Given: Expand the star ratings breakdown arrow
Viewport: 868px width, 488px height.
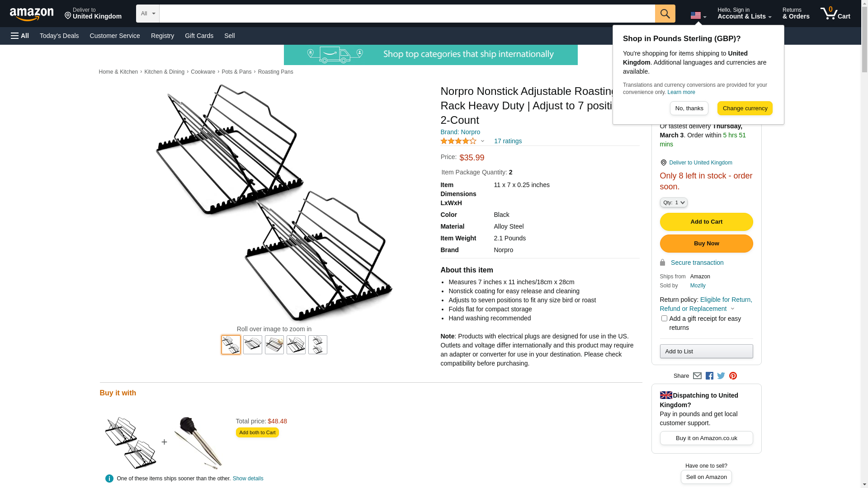Looking at the screenshot, I should pyautogui.click(x=482, y=141).
